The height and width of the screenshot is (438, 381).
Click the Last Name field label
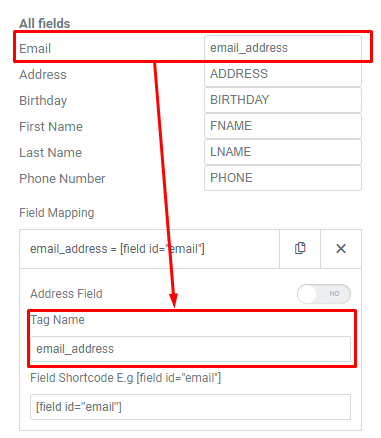tap(51, 153)
